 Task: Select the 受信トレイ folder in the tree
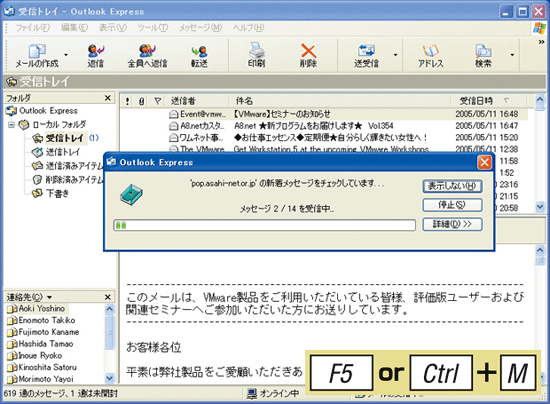pyautogui.click(x=65, y=138)
